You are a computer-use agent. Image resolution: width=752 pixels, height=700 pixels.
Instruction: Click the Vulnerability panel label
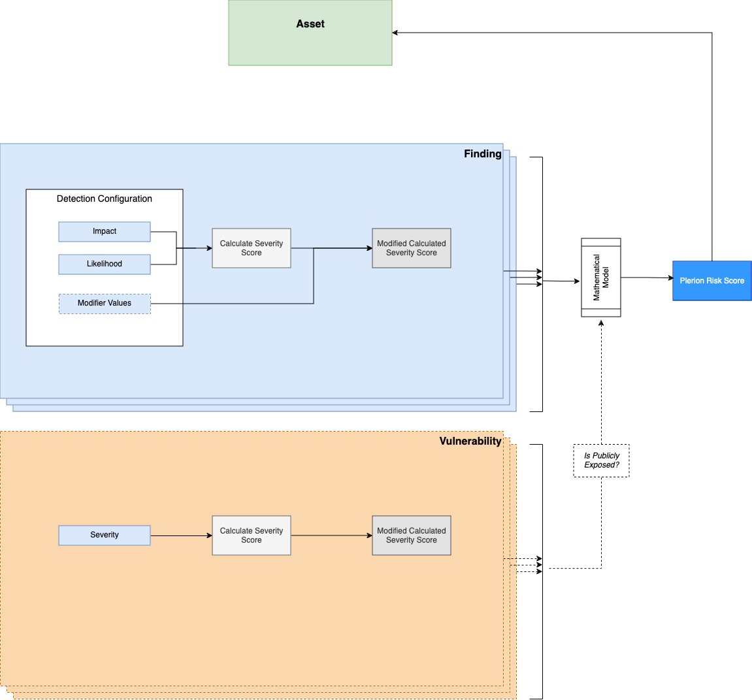pyautogui.click(x=470, y=441)
